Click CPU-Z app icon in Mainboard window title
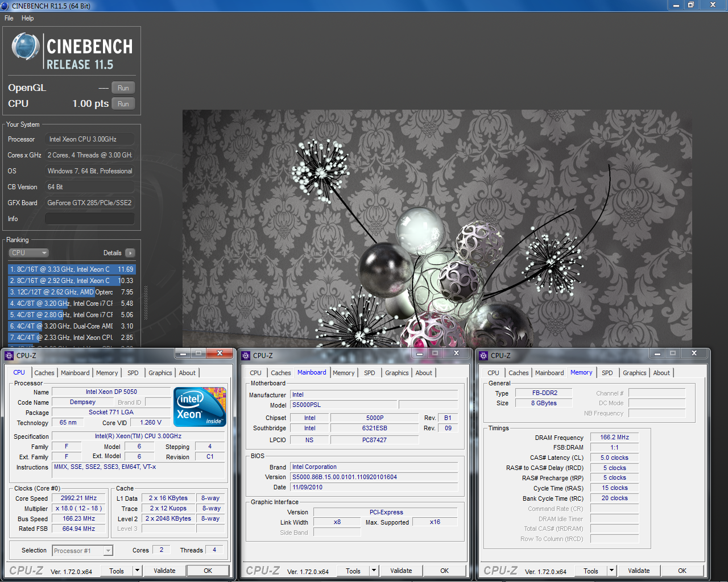Screen dimensions: 728x582 (246, 356)
